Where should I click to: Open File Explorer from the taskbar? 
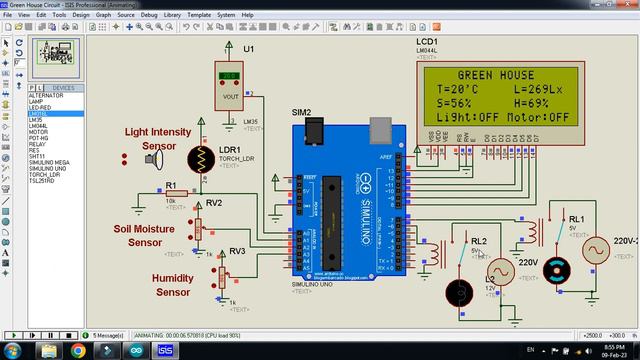coord(48,351)
